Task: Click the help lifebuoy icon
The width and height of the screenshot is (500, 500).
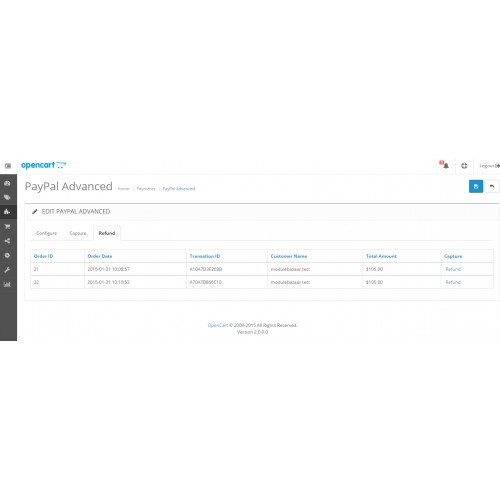Action: (464, 166)
